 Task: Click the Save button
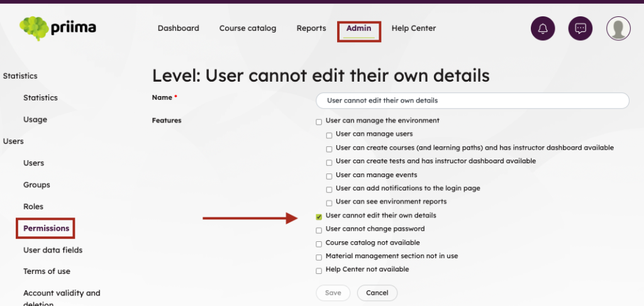tap(333, 293)
